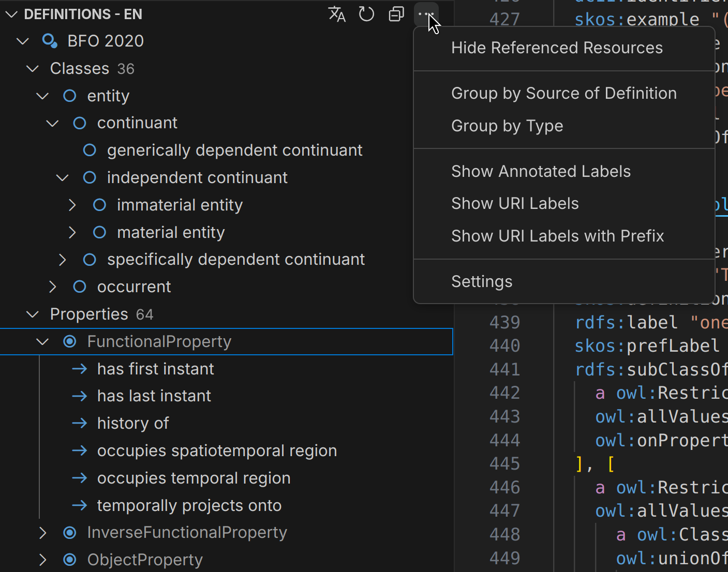This screenshot has height=572, width=728.
Task: Open the More Actions ellipsis icon
Action: coord(425,14)
